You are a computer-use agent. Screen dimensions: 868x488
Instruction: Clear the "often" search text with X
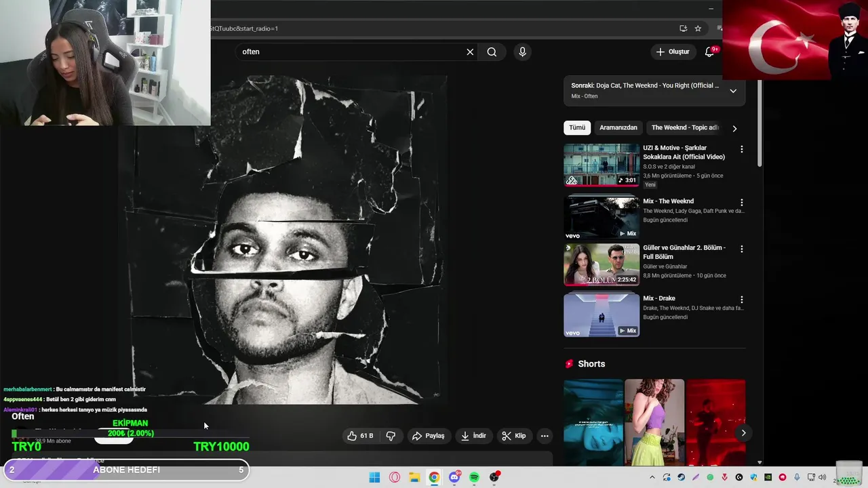point(470,52)
